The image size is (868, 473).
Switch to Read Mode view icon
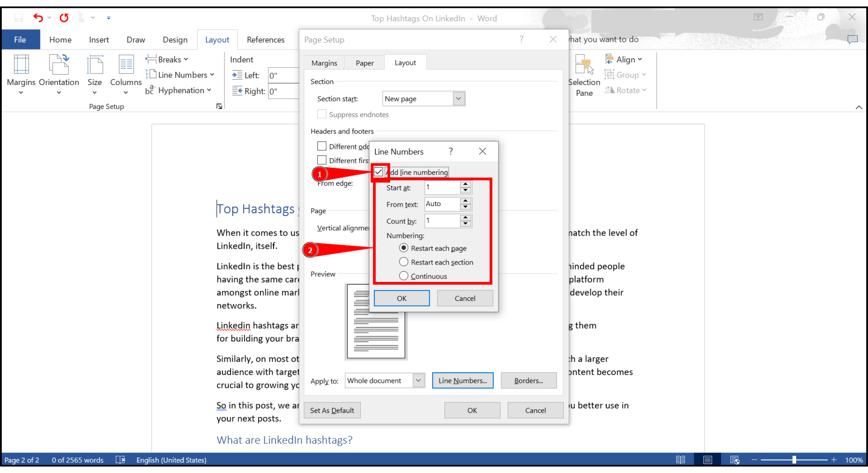coord(680,460)
